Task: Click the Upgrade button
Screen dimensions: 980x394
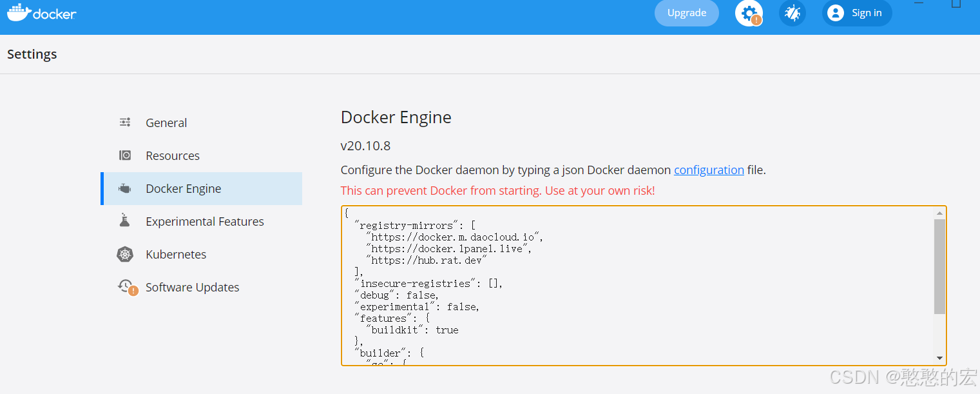Action: [x=687, y=13]
